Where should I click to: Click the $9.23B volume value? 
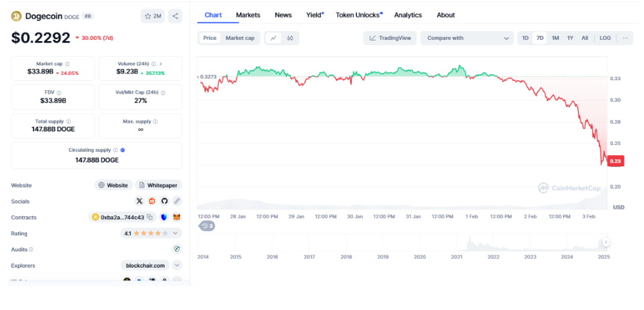click(x=127, y=72)
